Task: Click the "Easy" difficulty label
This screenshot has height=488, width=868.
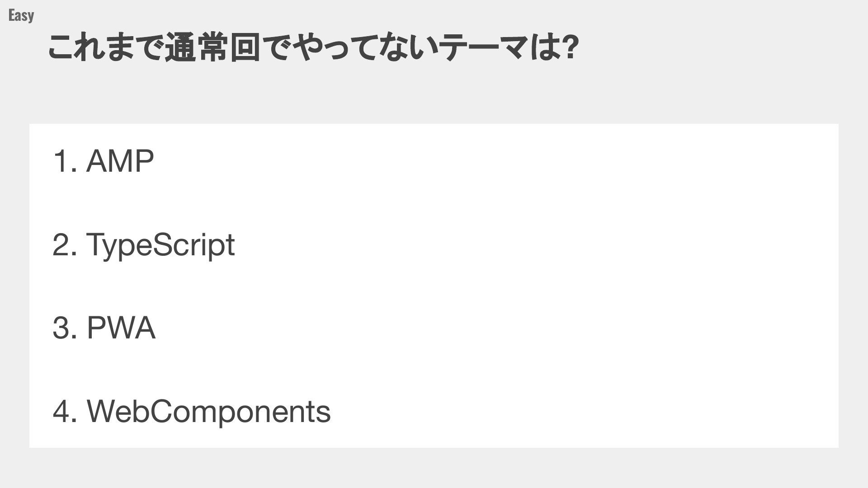Action: coord(21,15)
